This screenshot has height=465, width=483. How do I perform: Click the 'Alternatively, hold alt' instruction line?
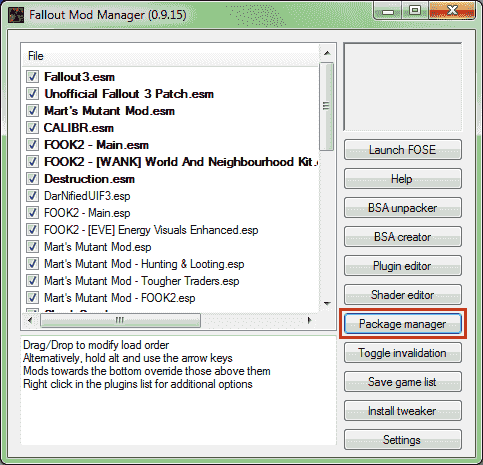click(128, 358)
